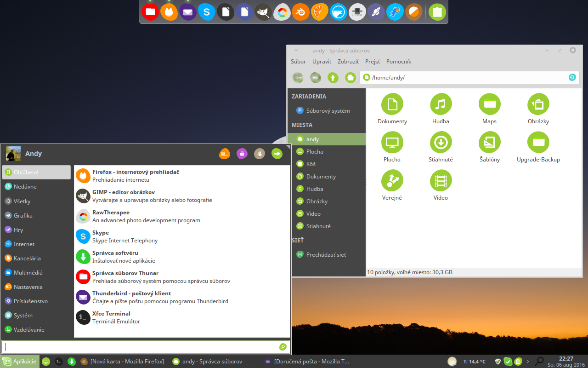
Task: Open the Verejné folder
Action: (x=392, y=185)
